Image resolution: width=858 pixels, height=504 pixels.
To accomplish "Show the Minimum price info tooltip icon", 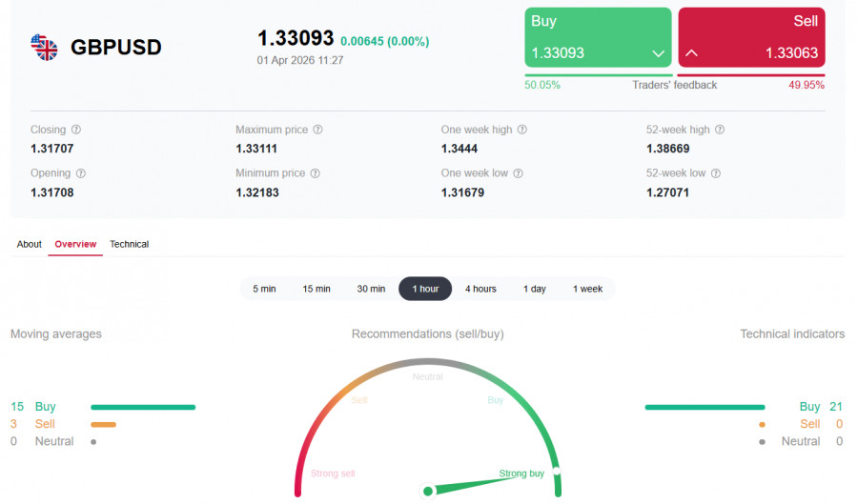I will point(316,173).
